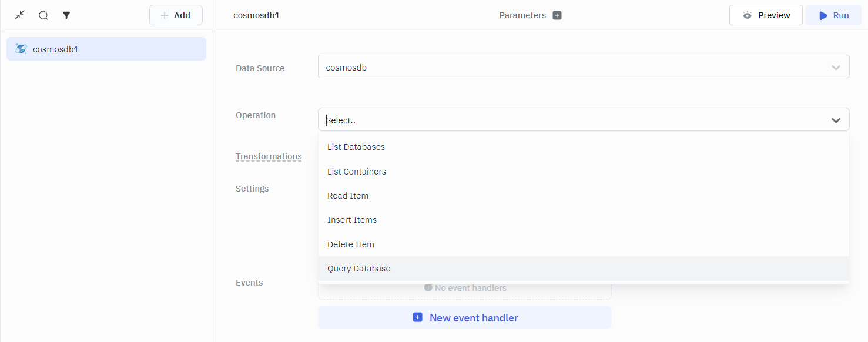The width and height of the screenshot is (868, 342).
Task: Choose Read Item from operations list
Action: click(348, 196)
